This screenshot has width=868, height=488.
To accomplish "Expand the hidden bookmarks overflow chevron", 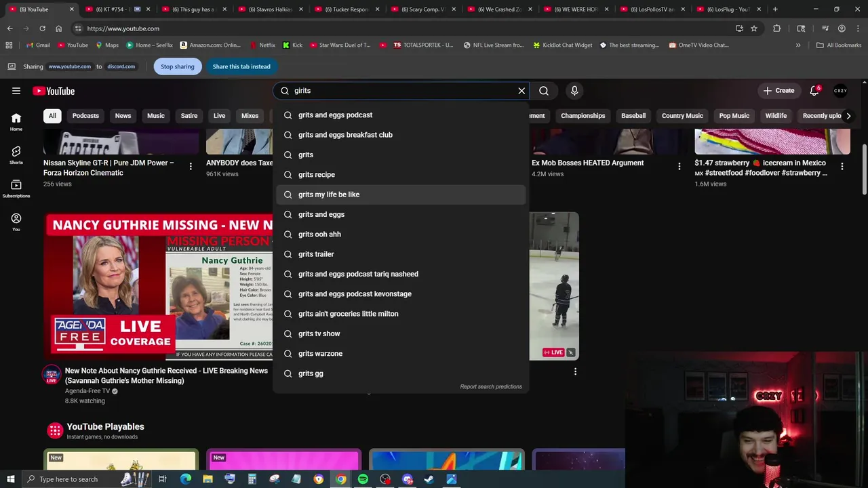I will click(x=798, y=45).
